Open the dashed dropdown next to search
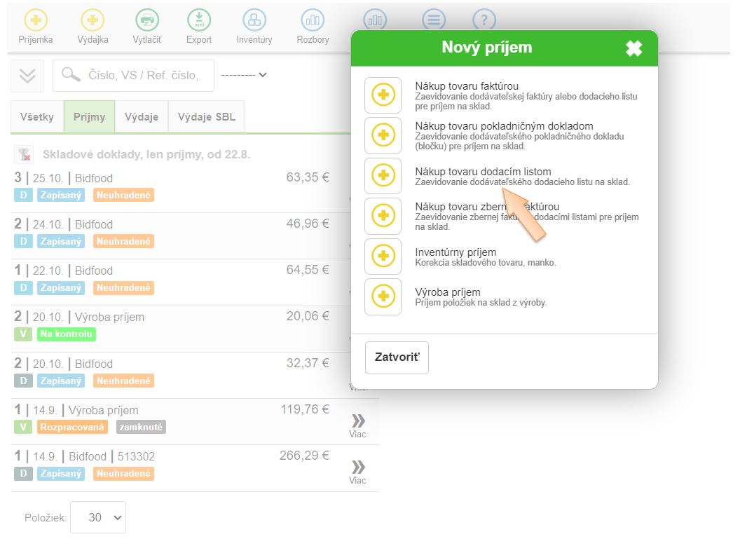This screenshot has height=560, width=740. [x=243, y=75]
